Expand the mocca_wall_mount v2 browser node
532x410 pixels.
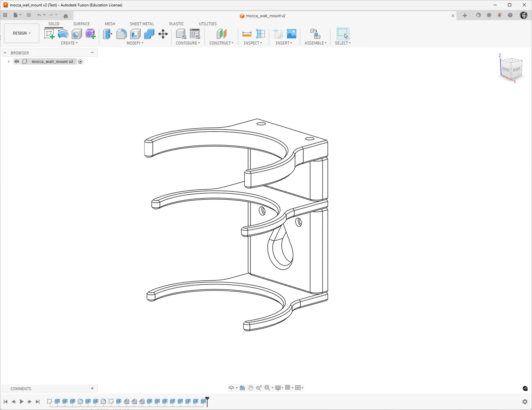pos(9,61)
